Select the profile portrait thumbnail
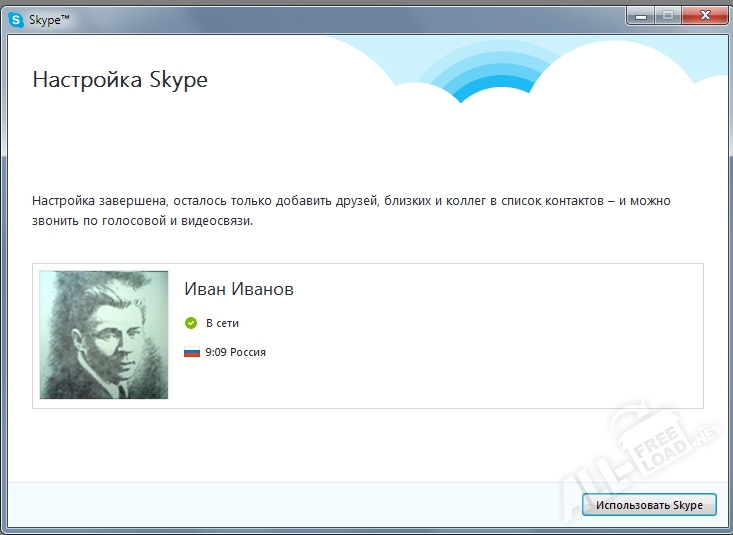Image resolution: width=733 pixels, height=535 pixels. click(104, 335)
